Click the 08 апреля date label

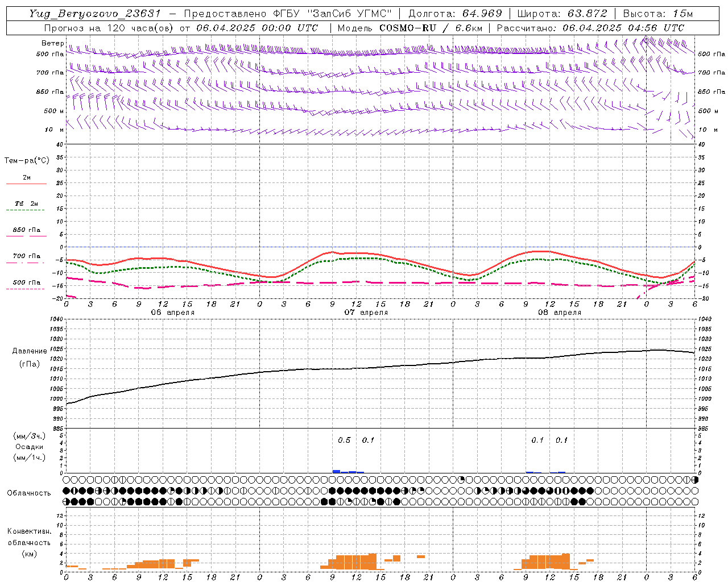(x=560, y=313)
